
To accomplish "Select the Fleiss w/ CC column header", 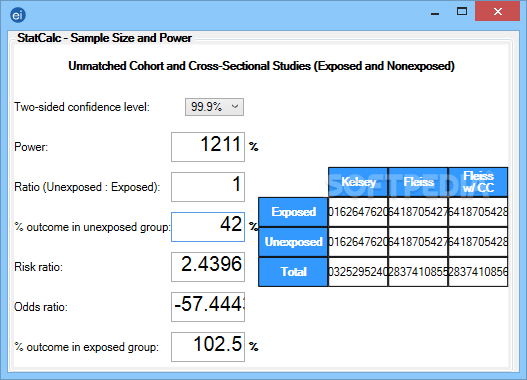I will 478,182.
